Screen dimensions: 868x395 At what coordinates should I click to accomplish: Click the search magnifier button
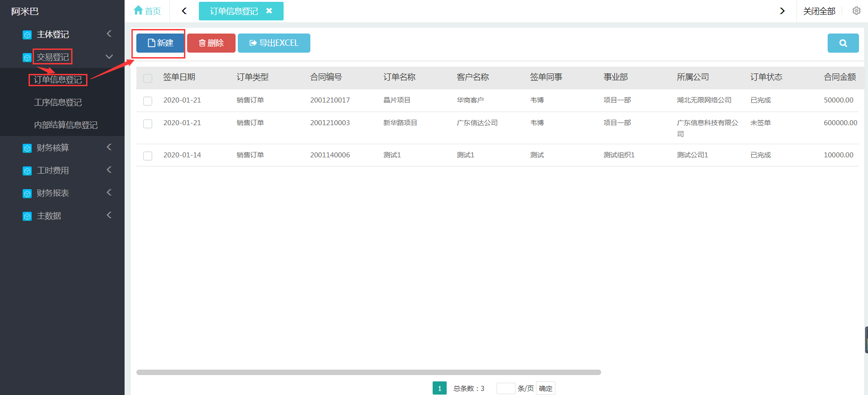point(843,43)
